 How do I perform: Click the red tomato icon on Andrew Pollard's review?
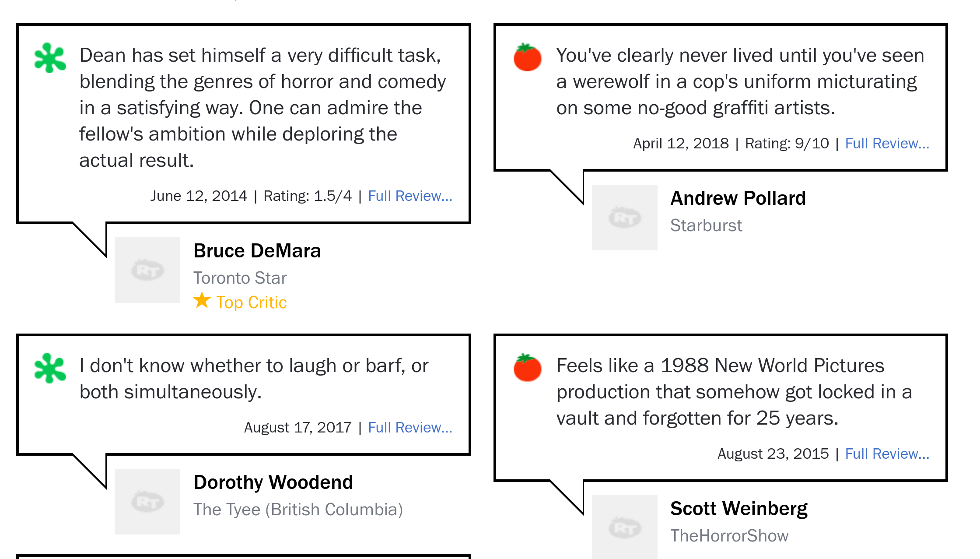click(x=527, y=57)
